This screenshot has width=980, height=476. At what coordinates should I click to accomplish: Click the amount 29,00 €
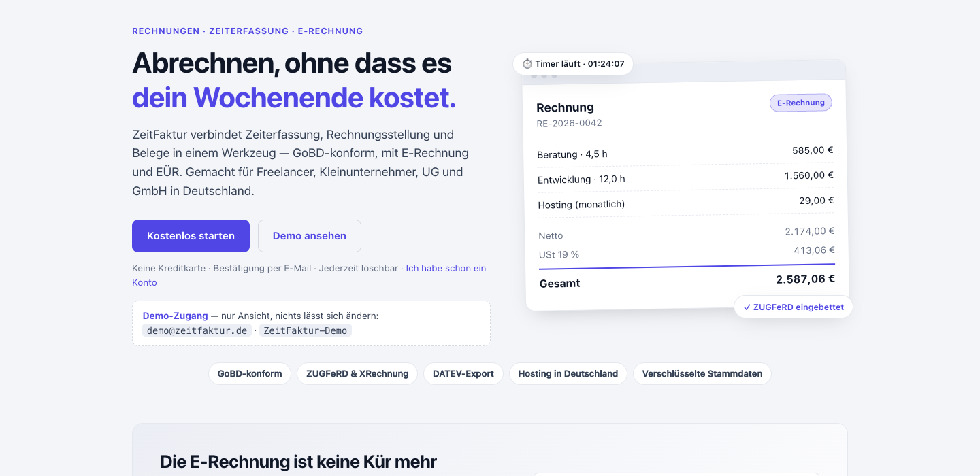[x=817, y=201]
